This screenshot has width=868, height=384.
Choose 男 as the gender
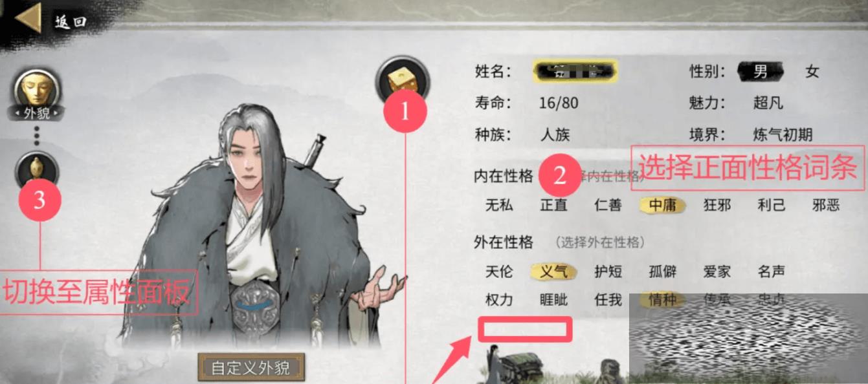point(760,71)
